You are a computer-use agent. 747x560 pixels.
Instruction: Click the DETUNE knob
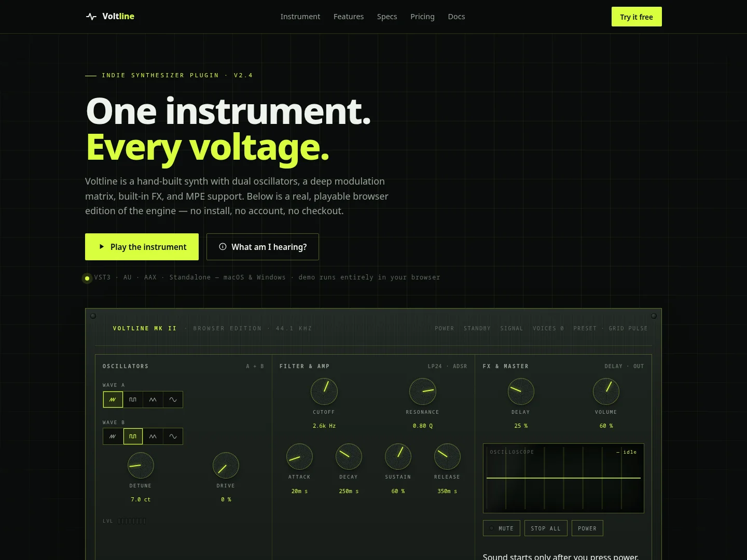[141, 466]
